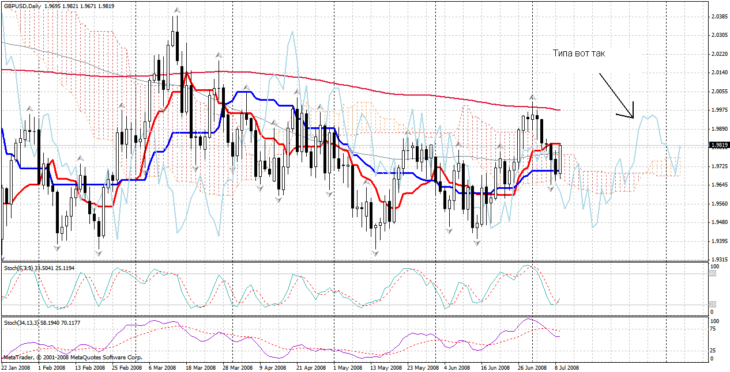The height and width of the screenshot is (372, 730).
Task: Click the 1.9890 price scale label
Action: [719, 129]
